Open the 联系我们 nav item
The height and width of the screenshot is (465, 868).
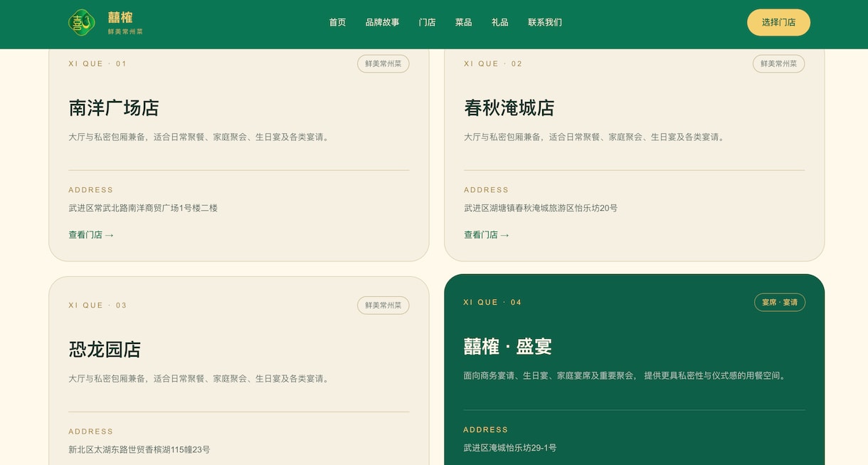coord(545,22)
